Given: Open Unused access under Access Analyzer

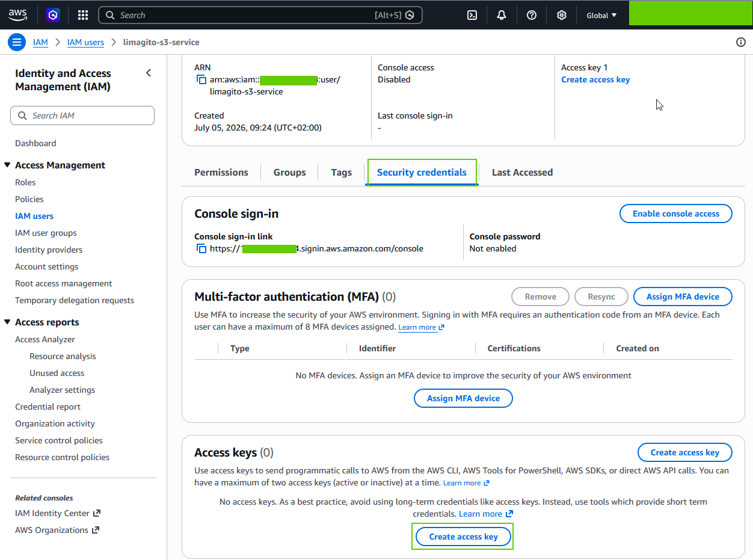Looking at the screenshot, I should pos(57,373).
